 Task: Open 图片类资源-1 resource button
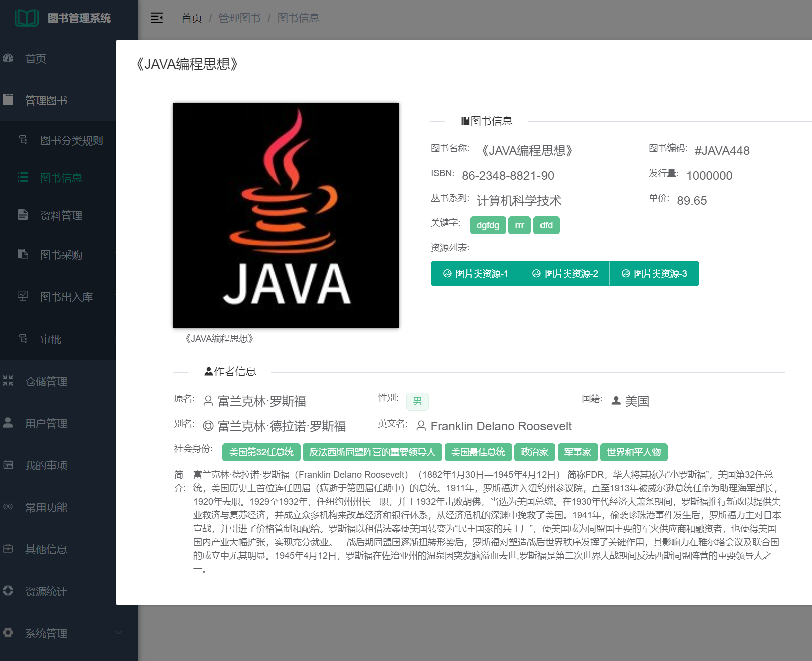[475, 273]
